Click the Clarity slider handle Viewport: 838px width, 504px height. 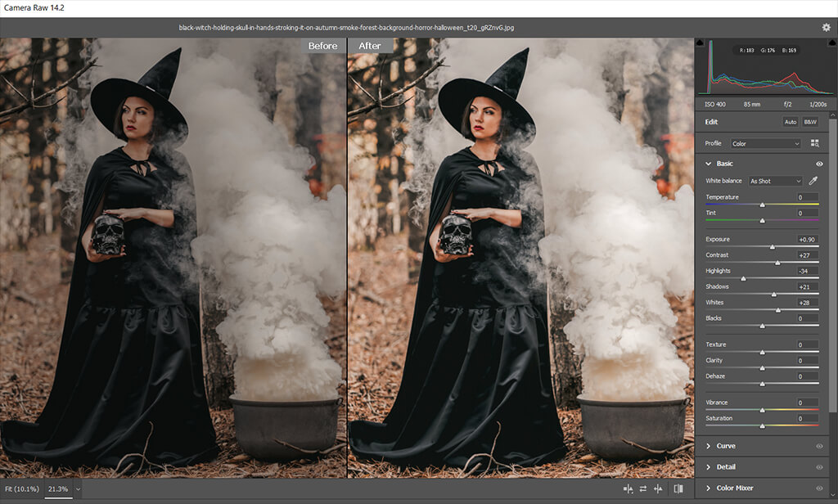point(763,367)
